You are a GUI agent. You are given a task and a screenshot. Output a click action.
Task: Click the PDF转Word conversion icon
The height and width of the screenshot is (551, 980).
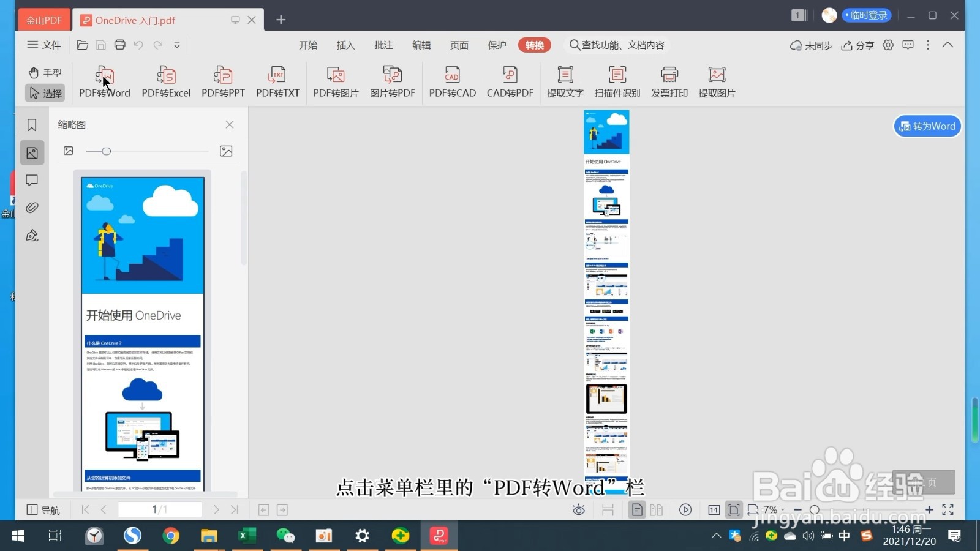[105, 82]
